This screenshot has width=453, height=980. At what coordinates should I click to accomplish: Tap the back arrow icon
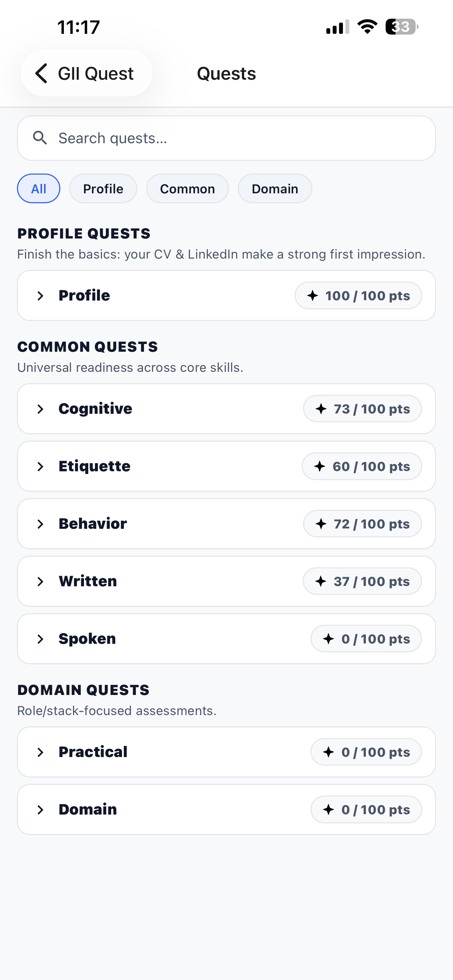42,73
